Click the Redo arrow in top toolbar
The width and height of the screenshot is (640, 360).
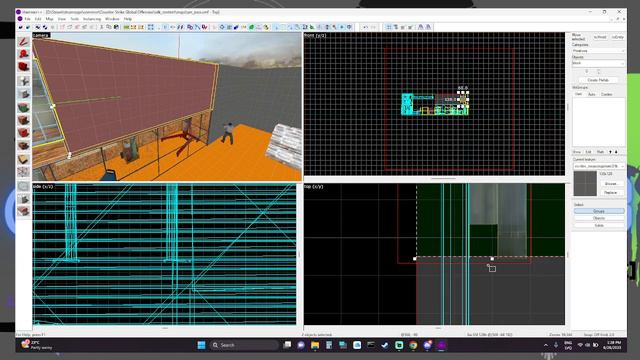373,27
